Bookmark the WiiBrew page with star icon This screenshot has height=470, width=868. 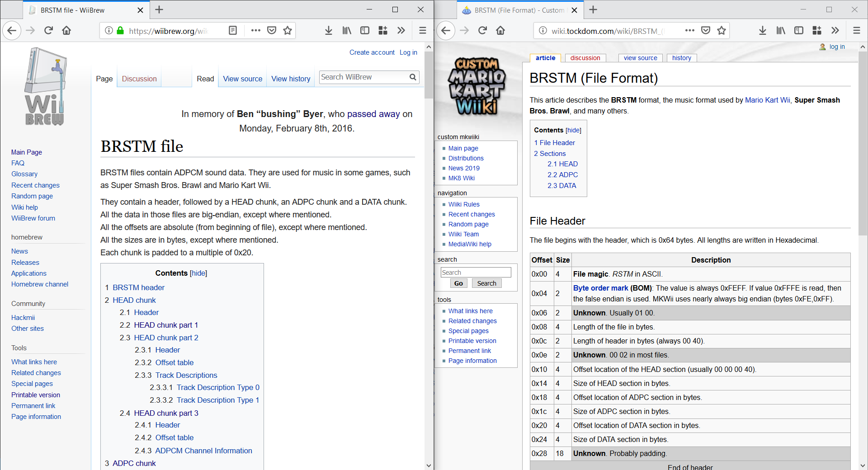point(288,30)
